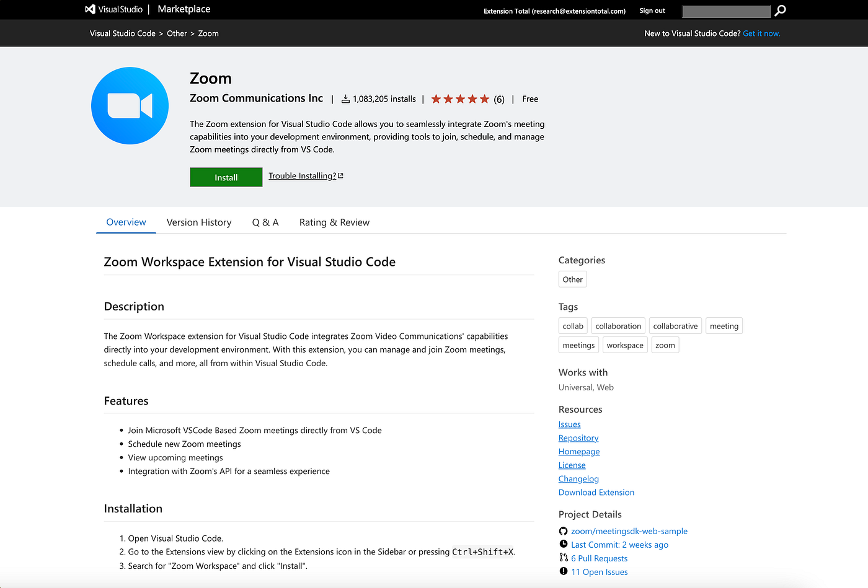Image resolution: width=868 pixels, height=588 pixels.
Task: Click the Zoom extension camera logo
Action: [x=130, y=106]
